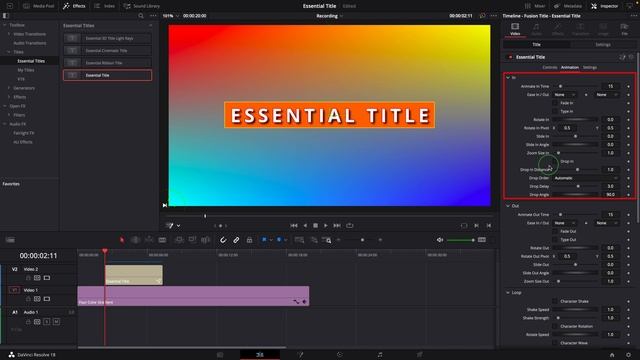Expand the Generators tree item
This screenshot has width=640, height=360.
click(9, 88)
